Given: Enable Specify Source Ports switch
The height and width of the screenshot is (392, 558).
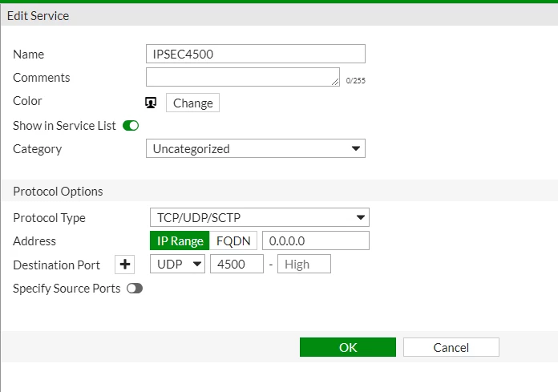Looking at the screenshot, I should point(135,288).
